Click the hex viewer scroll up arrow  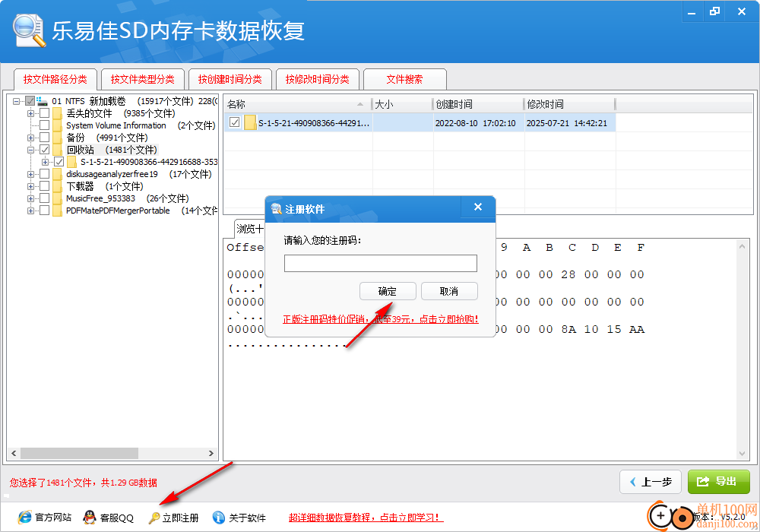[742, 246]
